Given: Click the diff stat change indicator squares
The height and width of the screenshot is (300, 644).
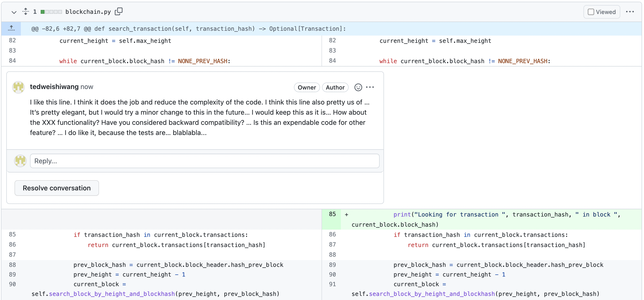Looking at the screenshot, I should click(51, 12).
